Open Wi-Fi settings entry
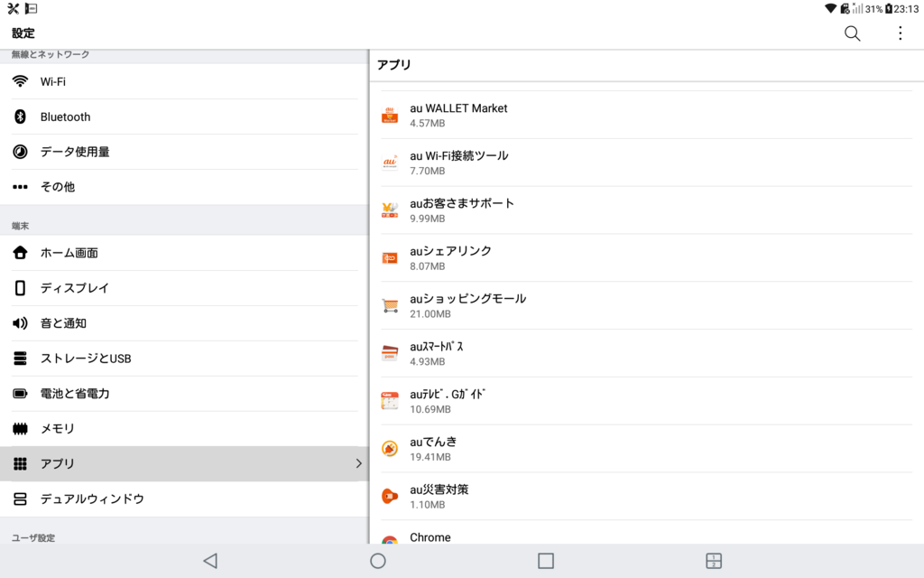Screen dimensions: 924x578 tap(184, 81)
